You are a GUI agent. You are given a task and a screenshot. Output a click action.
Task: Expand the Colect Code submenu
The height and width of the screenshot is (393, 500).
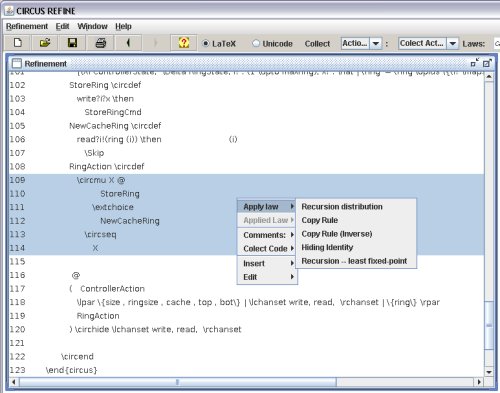coord(267,249)
